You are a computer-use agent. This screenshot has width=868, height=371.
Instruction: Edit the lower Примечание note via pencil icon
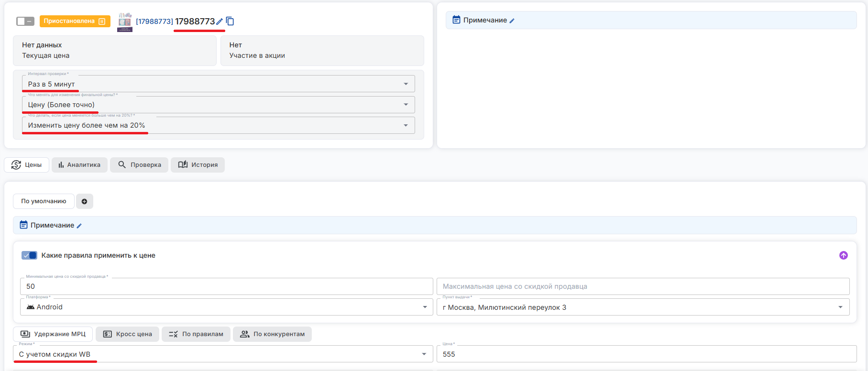tap(79, 226)
